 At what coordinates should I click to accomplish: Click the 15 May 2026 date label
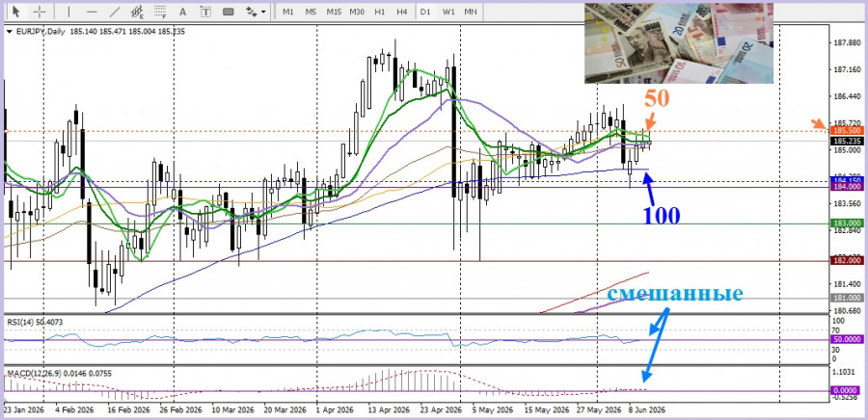547,410
